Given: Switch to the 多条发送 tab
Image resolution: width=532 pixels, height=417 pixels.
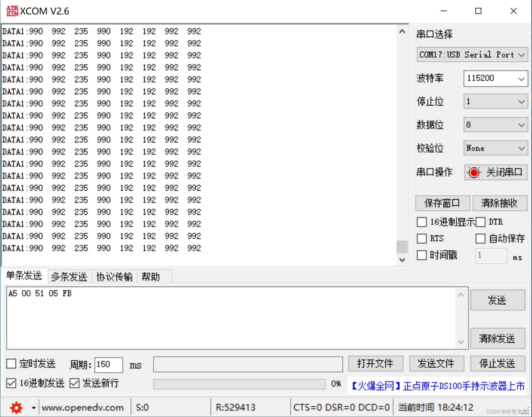Looking at the screenshot, I should pyautogui.click(x=69, y=276).
